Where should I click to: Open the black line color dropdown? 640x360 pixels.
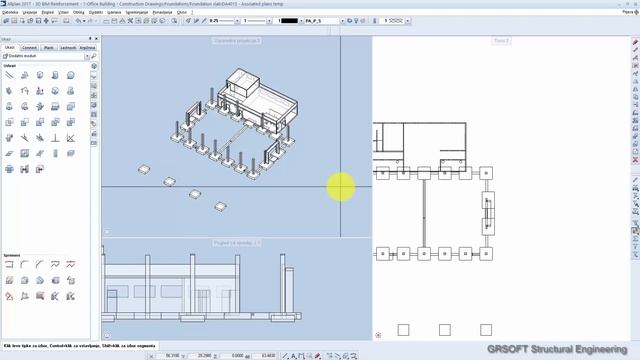pyautogui.click(x=301, y=21)
